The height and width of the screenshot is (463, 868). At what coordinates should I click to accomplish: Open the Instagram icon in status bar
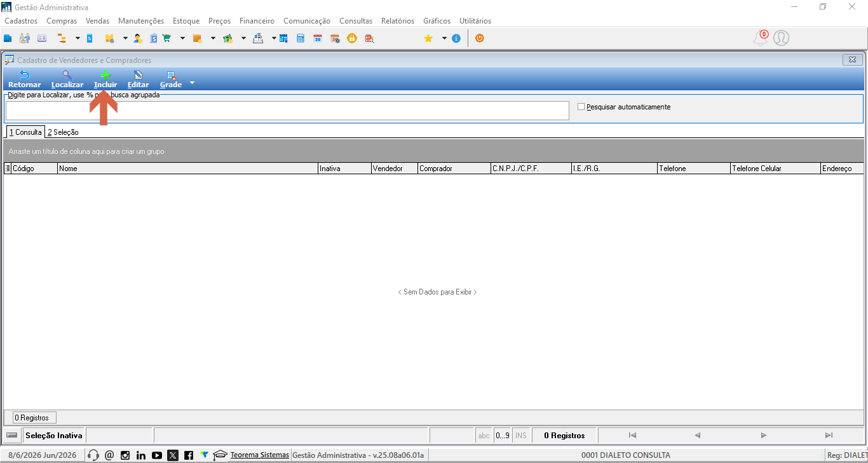click(125, 455)
